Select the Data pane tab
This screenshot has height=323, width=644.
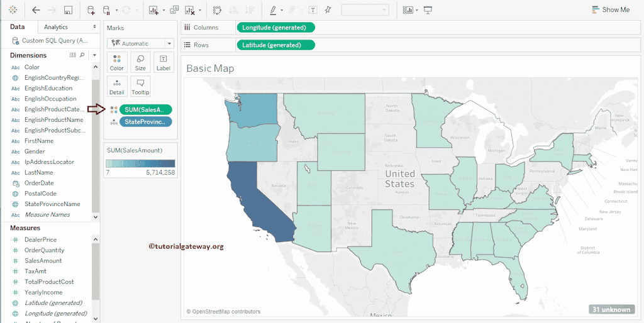click(18, 27)
